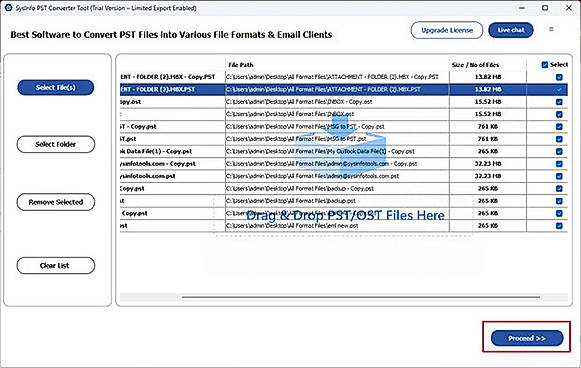Click the SysInfo app icon in title bar
Viewport: 581px width, 368px height.
tap(8, 8)
